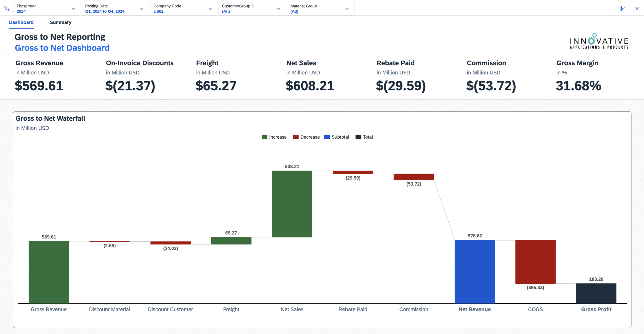Image resolution: width=644 pixels, height=334 pixels.
Task: Select the Dashboard tab
Action: click(x=21, y=22)
